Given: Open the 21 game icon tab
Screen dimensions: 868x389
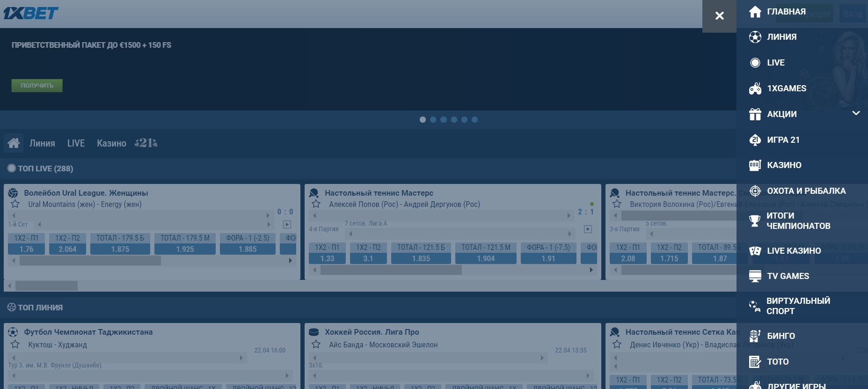Looking at the screenshot, I should [x=146, y=143].
